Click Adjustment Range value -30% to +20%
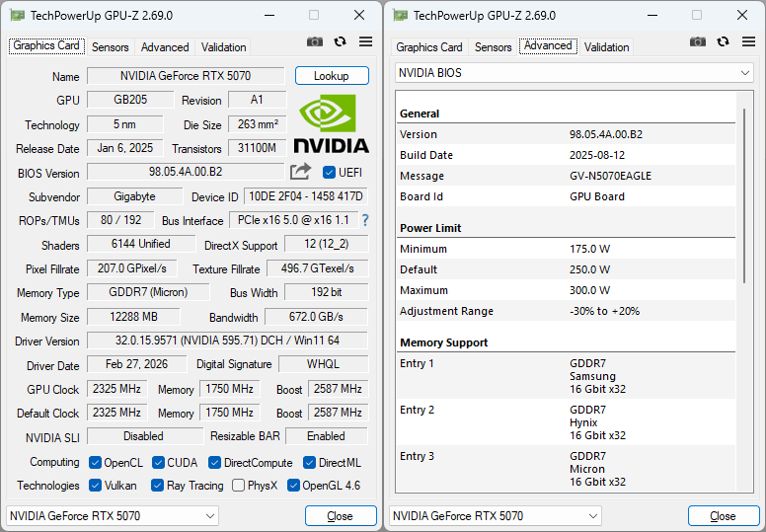The height and width of the screenshot is (532, 766). coord(604,311)
